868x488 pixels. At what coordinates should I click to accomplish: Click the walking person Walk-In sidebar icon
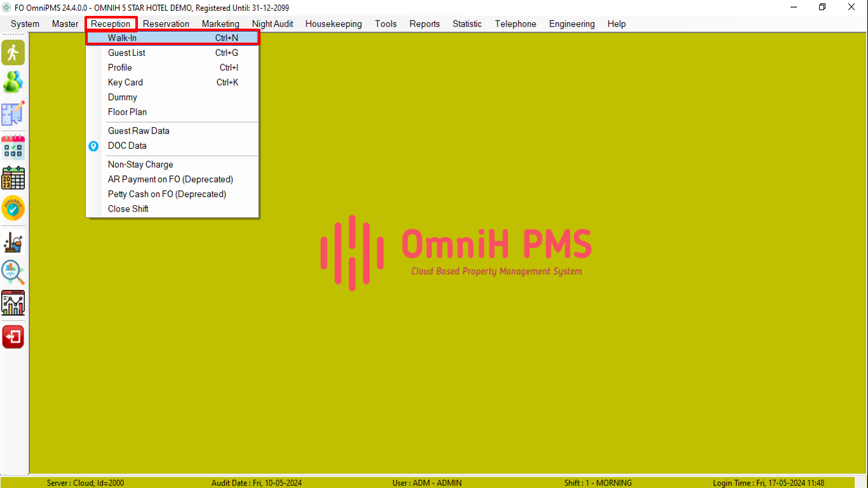pyautogui.click(x=13, y=53)
